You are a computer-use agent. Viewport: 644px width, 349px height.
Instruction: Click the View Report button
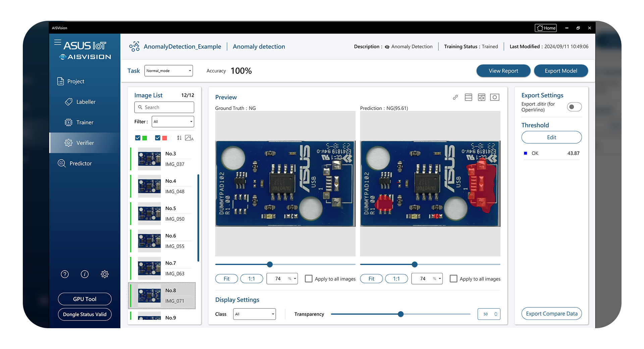coord(503,71)
